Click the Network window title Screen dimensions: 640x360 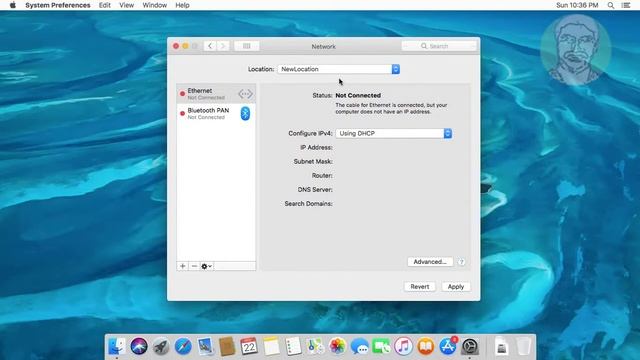324,47
